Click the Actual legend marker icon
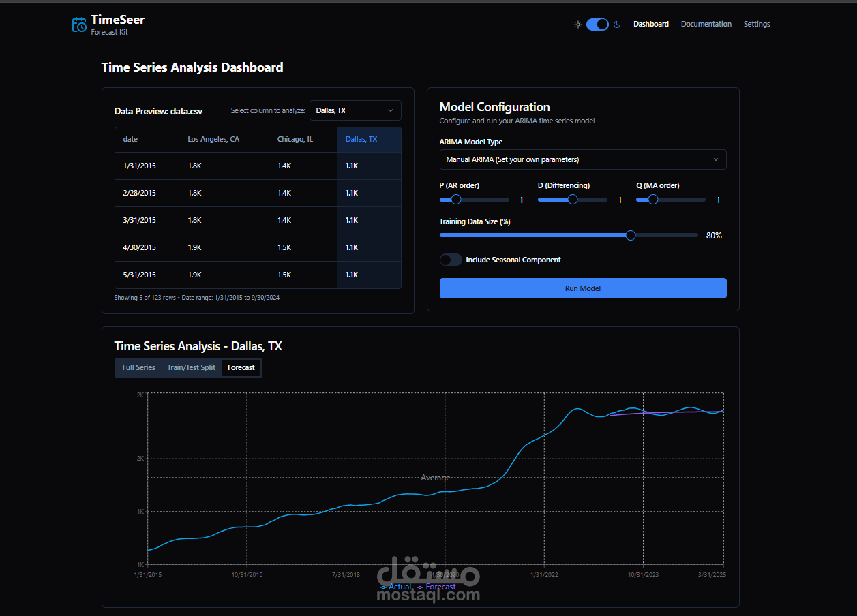This screenshot has height=616, width=857. (383, 587)
